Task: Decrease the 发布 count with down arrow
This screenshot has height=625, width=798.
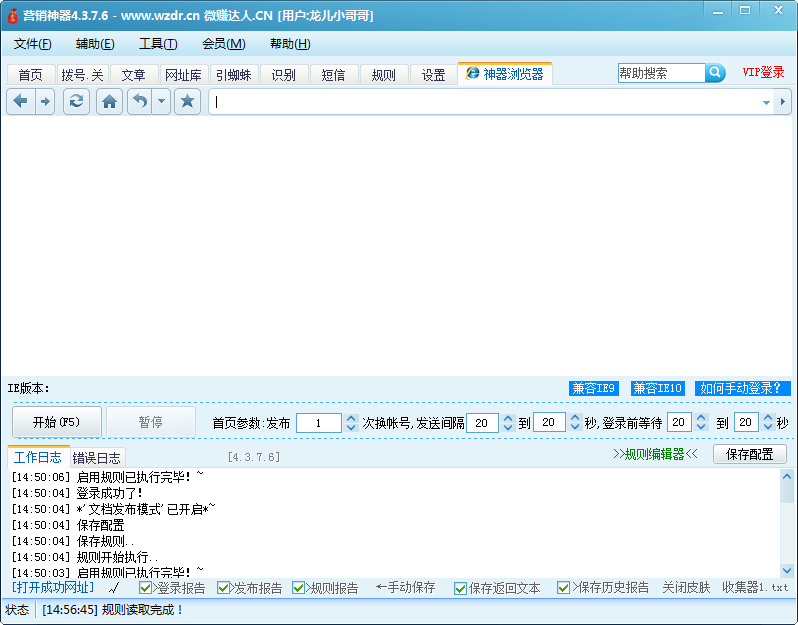Action: [351, 428]
